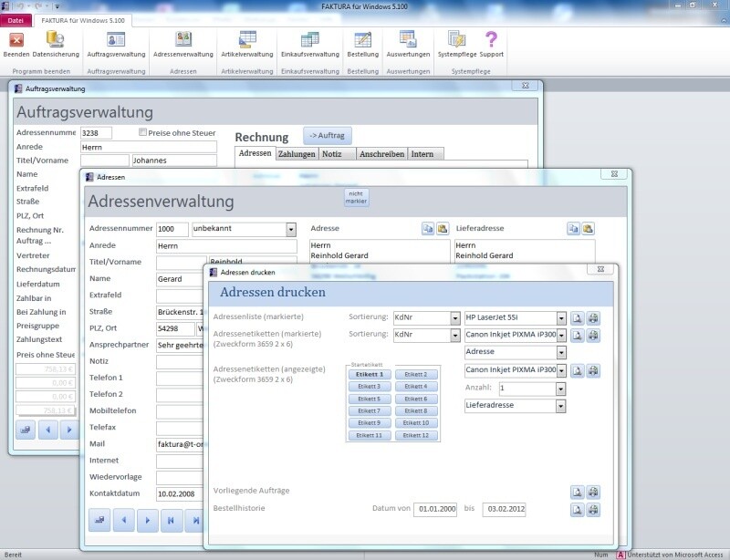This screenshot has width=730, height=560.
Task: Switch to the Zahlungen tab
Action: pos(297,154)
